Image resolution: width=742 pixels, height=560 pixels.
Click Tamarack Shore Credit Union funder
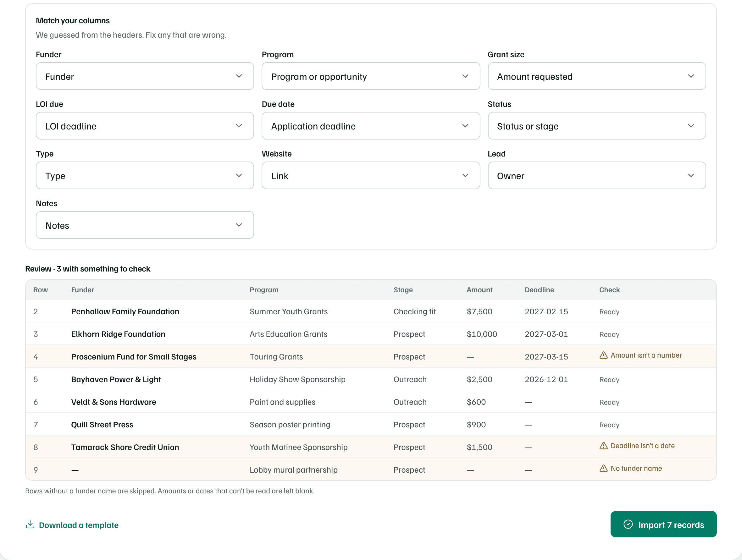(x=125, y=447)
